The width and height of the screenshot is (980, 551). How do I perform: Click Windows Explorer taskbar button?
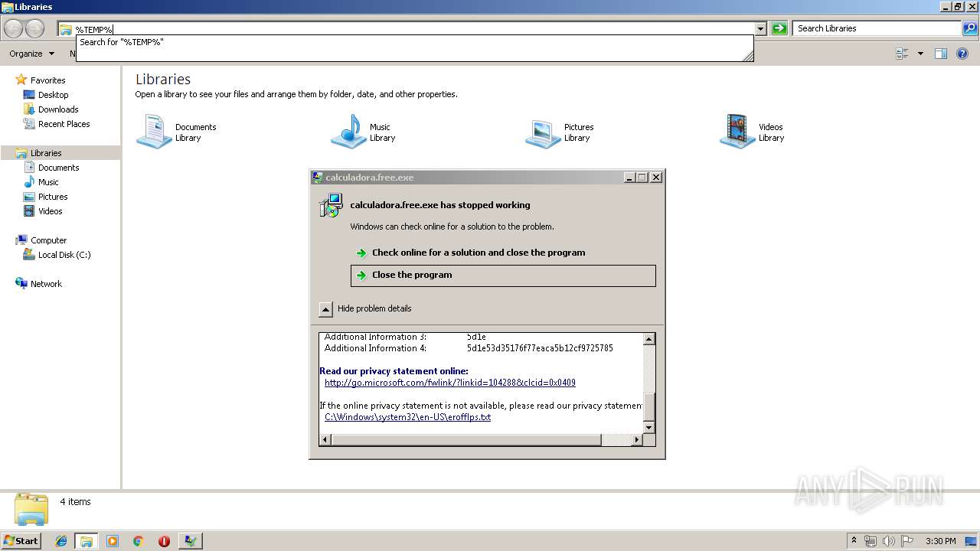tap(87, 541)
